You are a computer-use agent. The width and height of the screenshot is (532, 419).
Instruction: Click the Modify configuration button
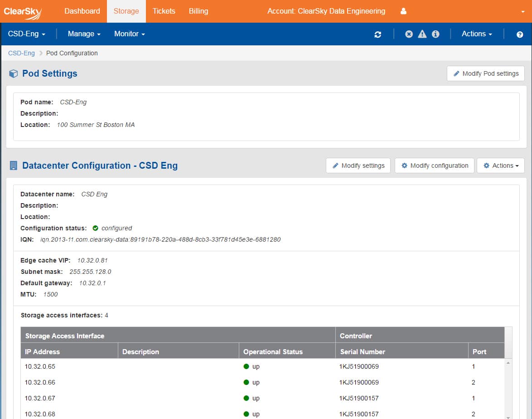click(434, 166)
